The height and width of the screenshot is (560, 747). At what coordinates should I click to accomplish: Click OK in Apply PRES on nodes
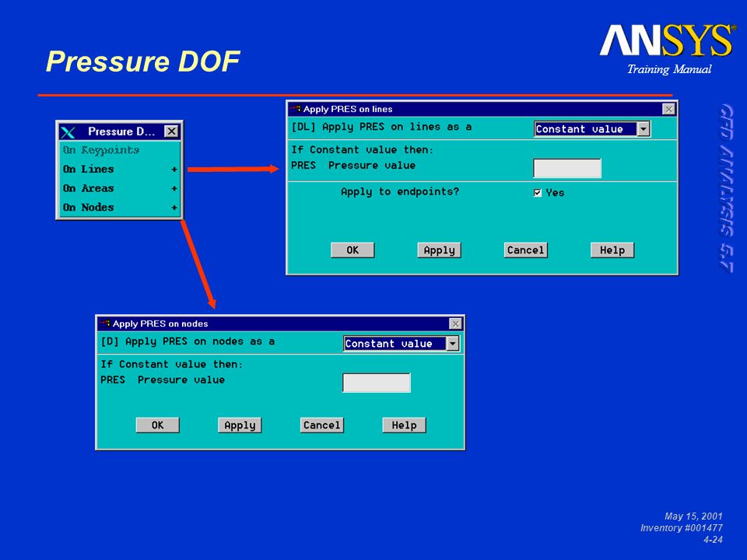pyautogui.click(x=158, y=425)
